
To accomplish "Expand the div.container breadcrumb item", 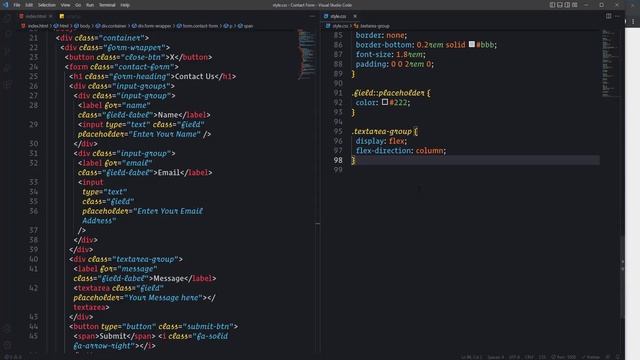I will [x=111, y=26].
